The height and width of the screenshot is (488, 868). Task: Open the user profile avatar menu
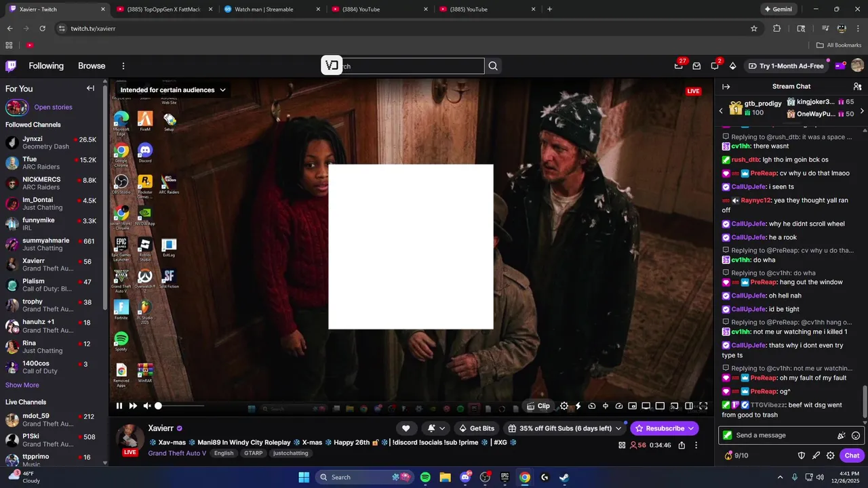pyautogui.click(x=857, y=66)
